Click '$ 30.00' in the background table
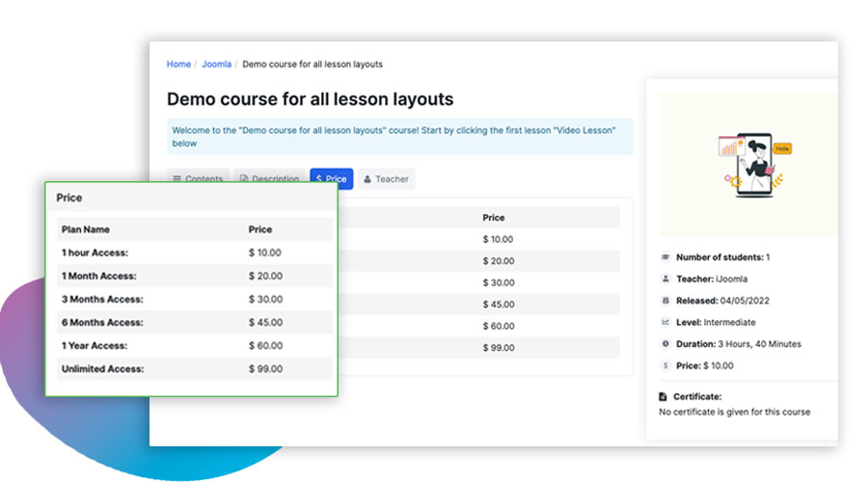The image size is (868, 482). click(x=499, y=282)
